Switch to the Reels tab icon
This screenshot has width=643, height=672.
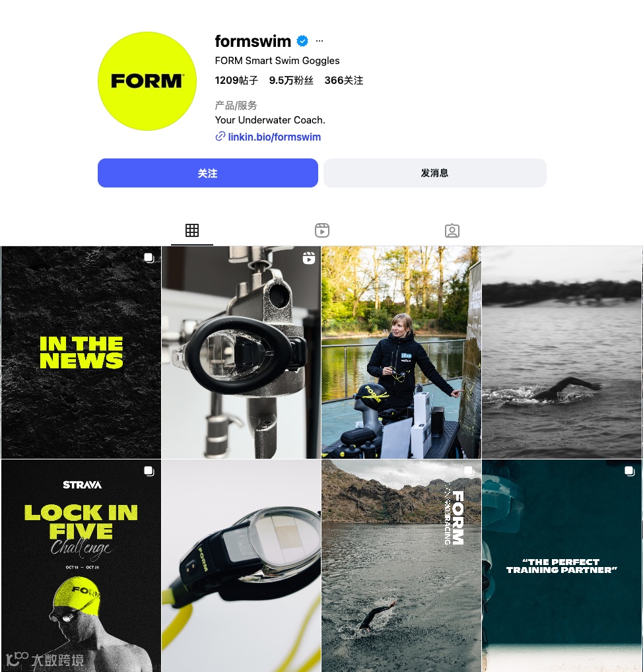coord(322,230)
